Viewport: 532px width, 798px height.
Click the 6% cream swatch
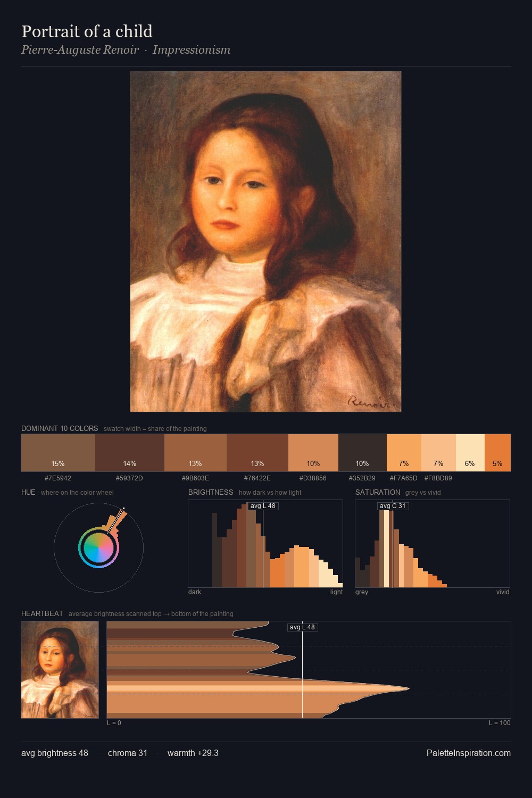pos(470,453)
